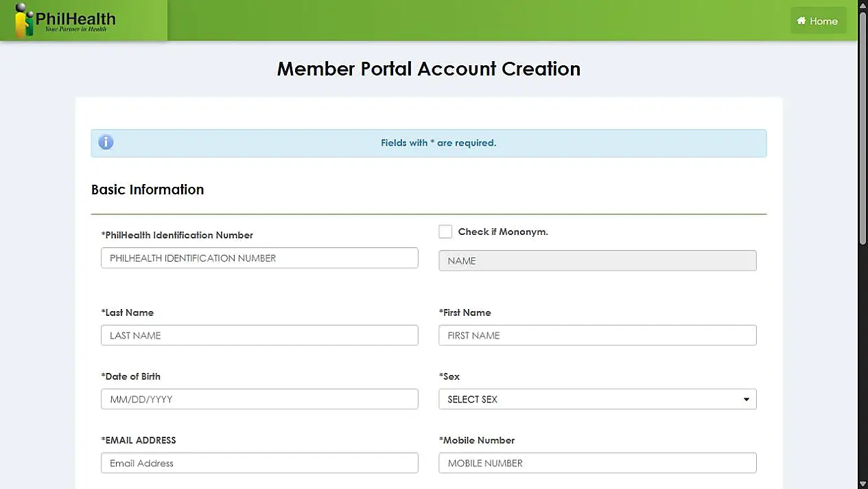The image size is (868, 489).
Task: Focus the First Name input
Action: [598, 335]
